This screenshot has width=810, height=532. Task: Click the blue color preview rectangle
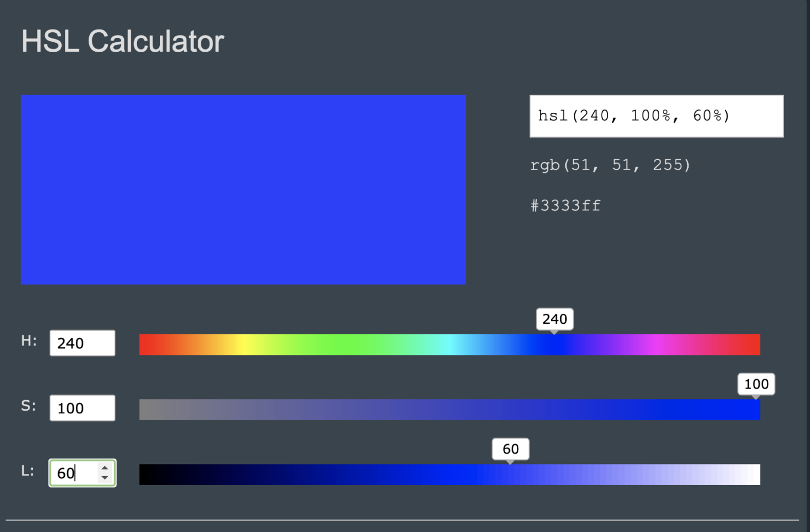pyautogui.click(x=243, y=189)
